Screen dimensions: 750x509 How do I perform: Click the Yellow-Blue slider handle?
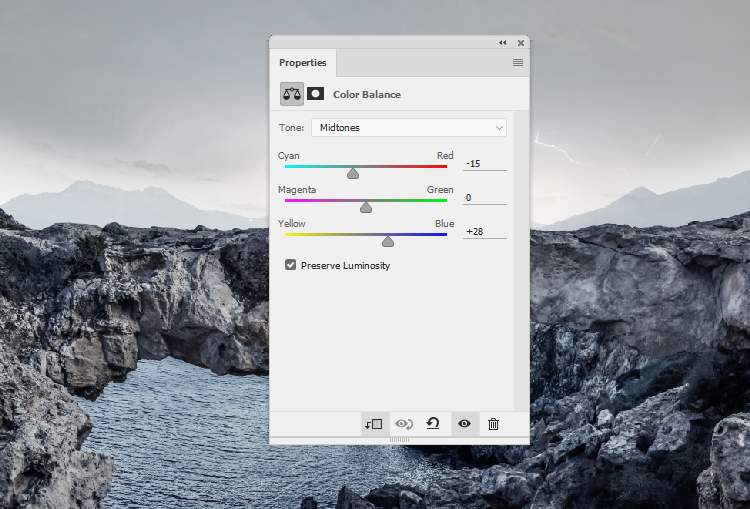pyautogui.click(x=388, y=242)
